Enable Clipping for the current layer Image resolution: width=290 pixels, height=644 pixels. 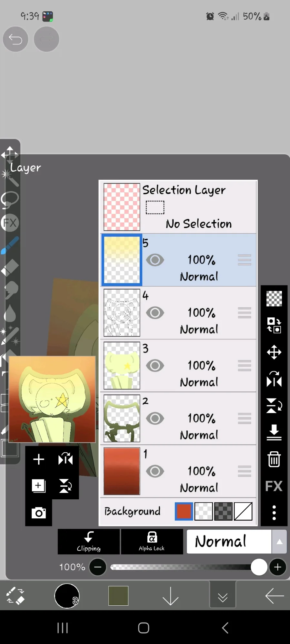89,542
